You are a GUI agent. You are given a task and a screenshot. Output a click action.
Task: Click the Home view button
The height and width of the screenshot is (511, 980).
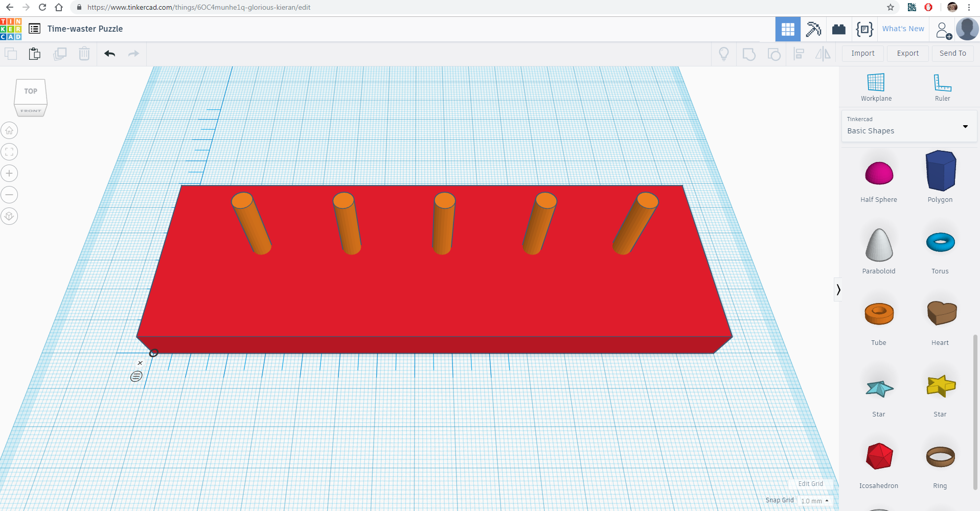9,130
